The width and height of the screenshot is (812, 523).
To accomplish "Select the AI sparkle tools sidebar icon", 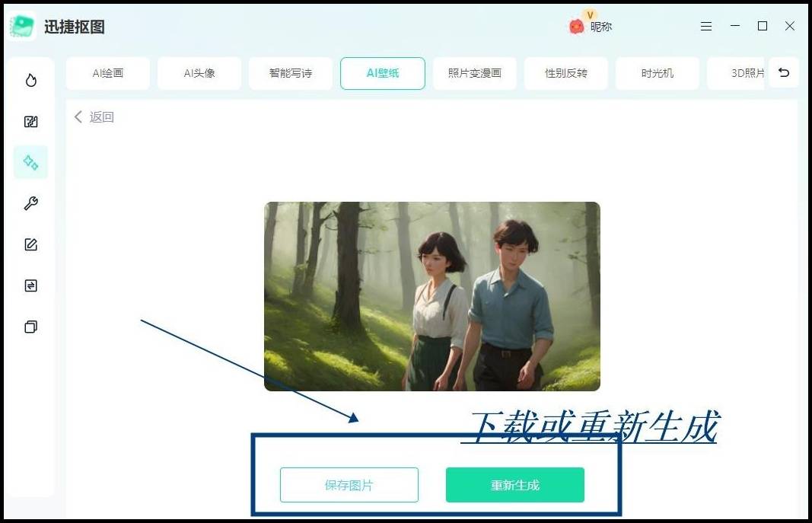I will [30, 162].
